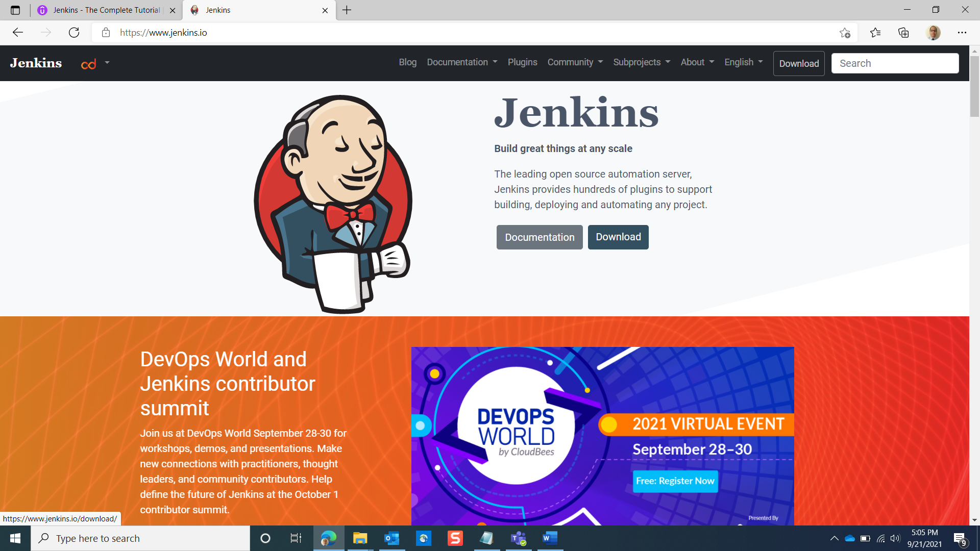Open File Explorer from the taskbar
Screen dimensions: 980x551
(360, 538)
